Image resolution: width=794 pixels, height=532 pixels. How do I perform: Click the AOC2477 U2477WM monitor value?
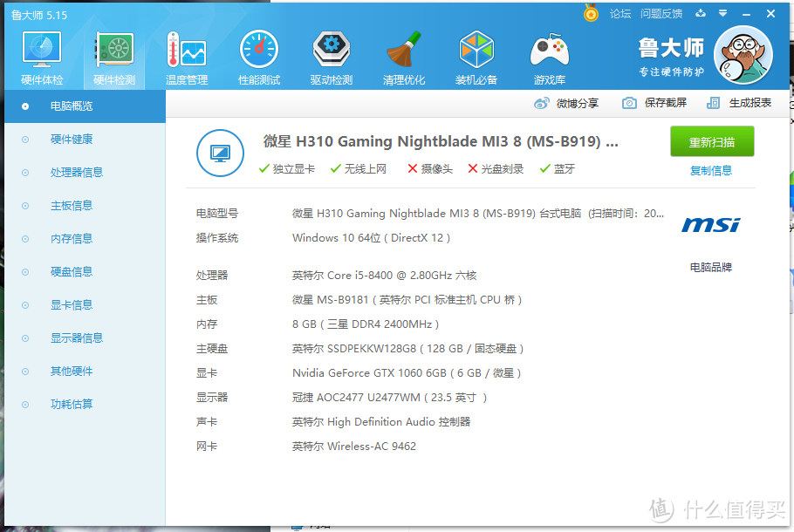(389, 398)
